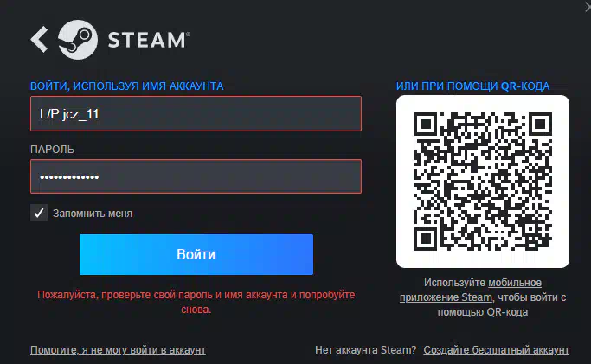The height and width of the screenshot is (364, 591).
Task: Click the Нет аккаунта Steam? text
Action: [366, 350]
